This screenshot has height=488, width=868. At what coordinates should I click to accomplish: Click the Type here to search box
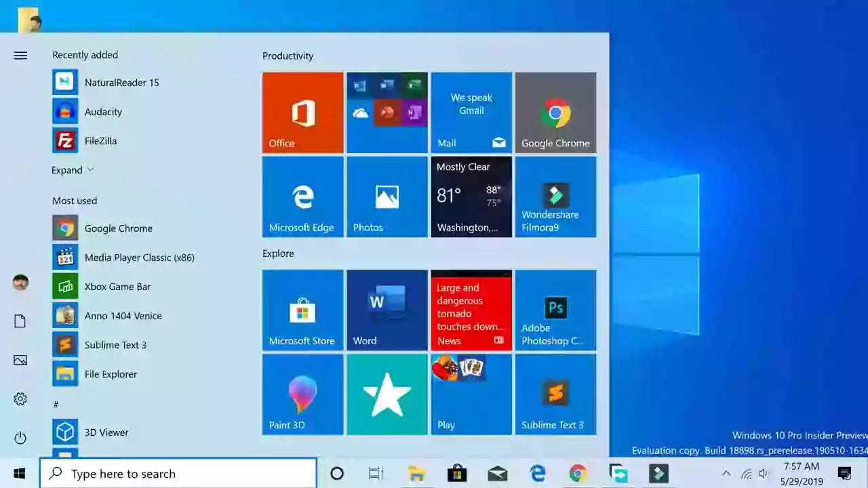[178, 474]
